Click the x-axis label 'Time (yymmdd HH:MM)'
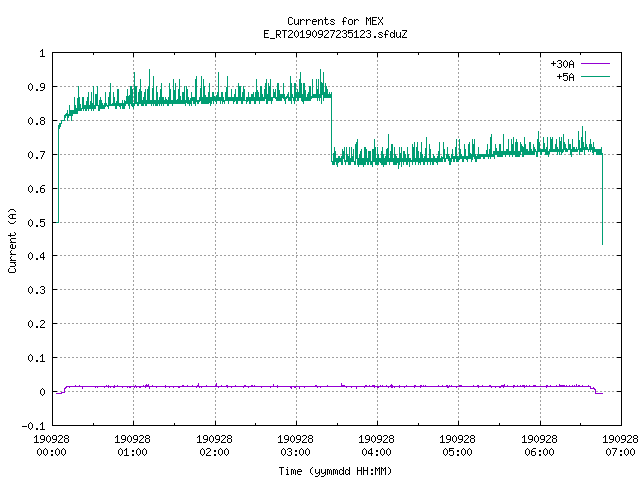 coord(335,471)
